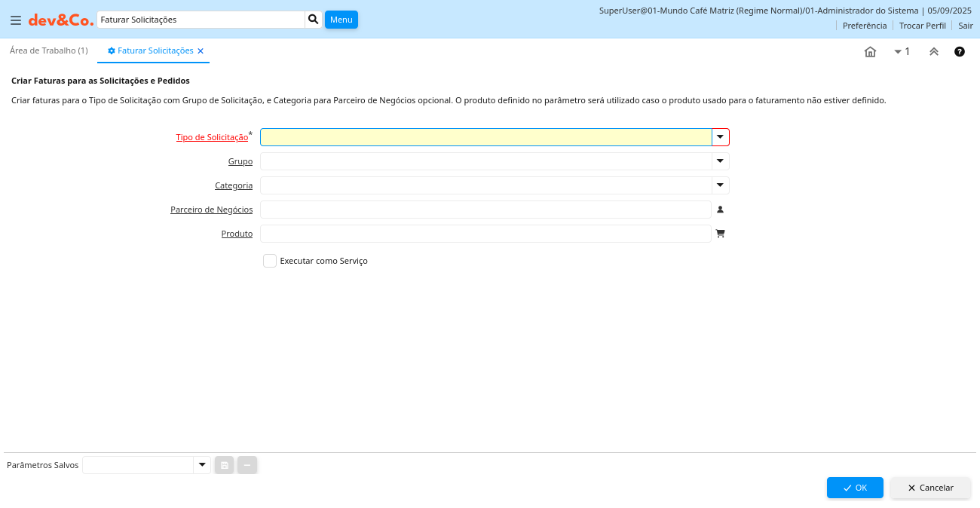Click the save parameters disk icon
The height and width of the screenshot is (508, 980).
pos(225,465)
